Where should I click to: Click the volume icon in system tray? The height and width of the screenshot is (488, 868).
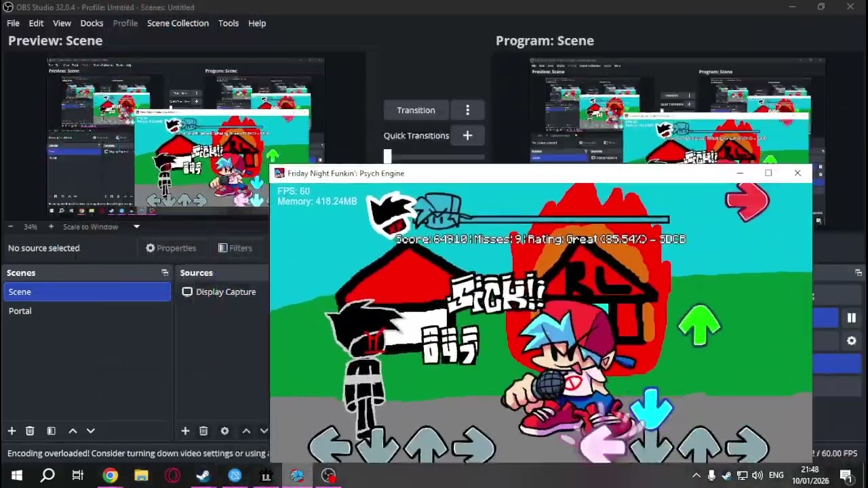point(757,476)
